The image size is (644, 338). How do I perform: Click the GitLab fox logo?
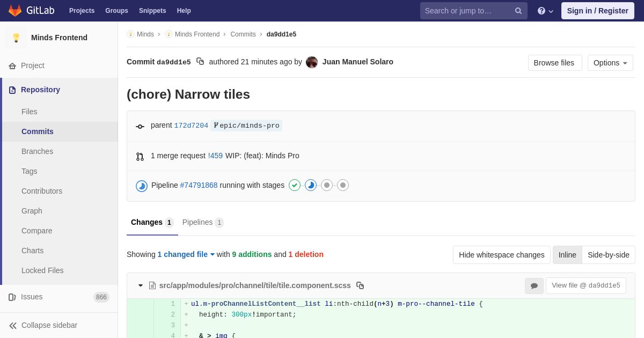point(15,11)
